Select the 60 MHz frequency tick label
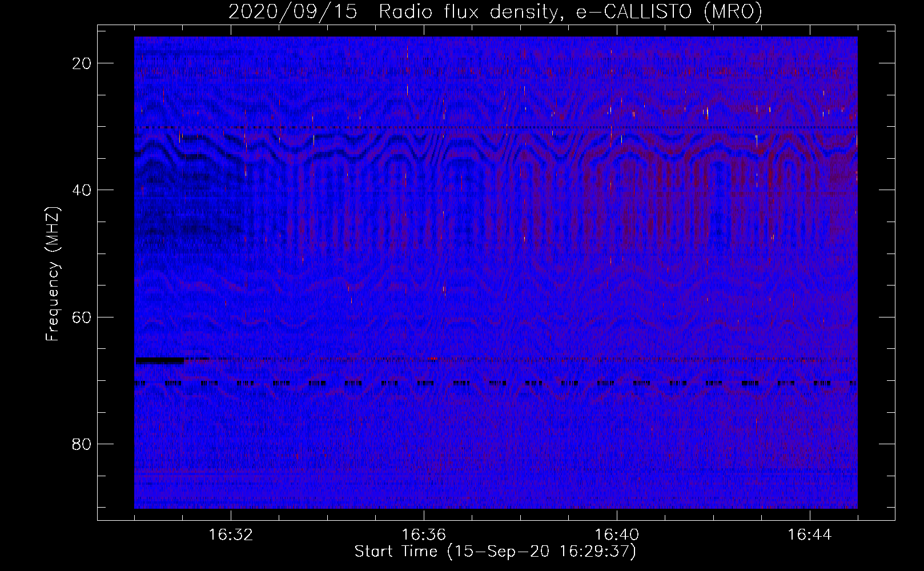Screen dimensions: 924x571 pyautogui.click(x=82, y=317)
